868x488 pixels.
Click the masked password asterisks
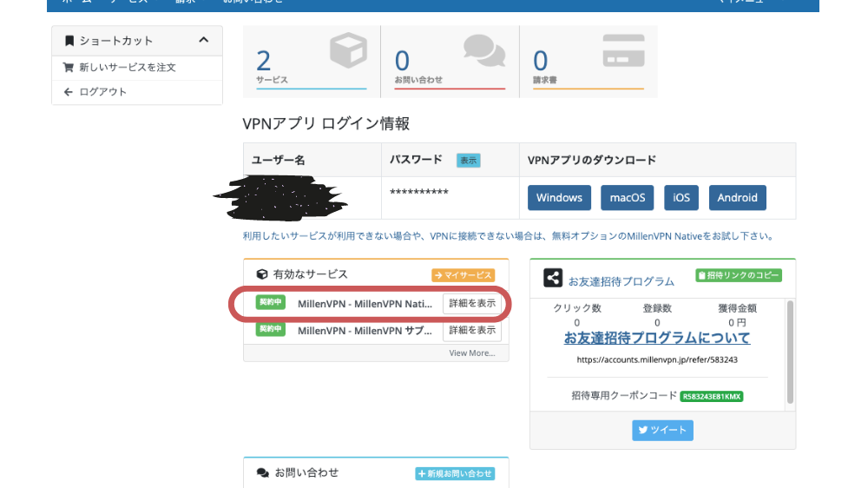[419, 193]
